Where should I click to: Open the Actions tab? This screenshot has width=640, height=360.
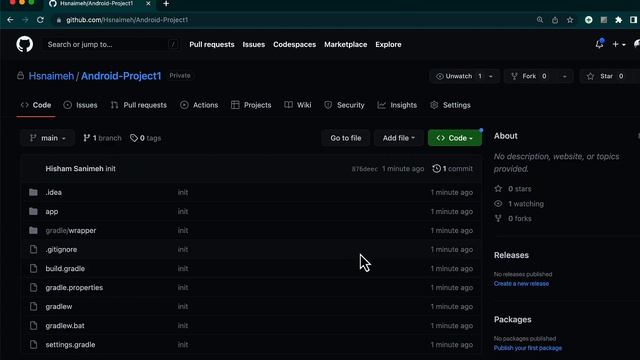(x=199, y=105)
